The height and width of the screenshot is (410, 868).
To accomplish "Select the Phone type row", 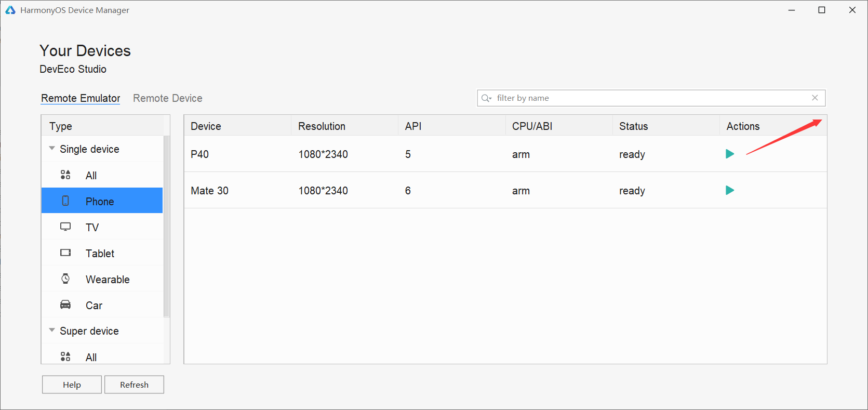I will pos(102,201).
